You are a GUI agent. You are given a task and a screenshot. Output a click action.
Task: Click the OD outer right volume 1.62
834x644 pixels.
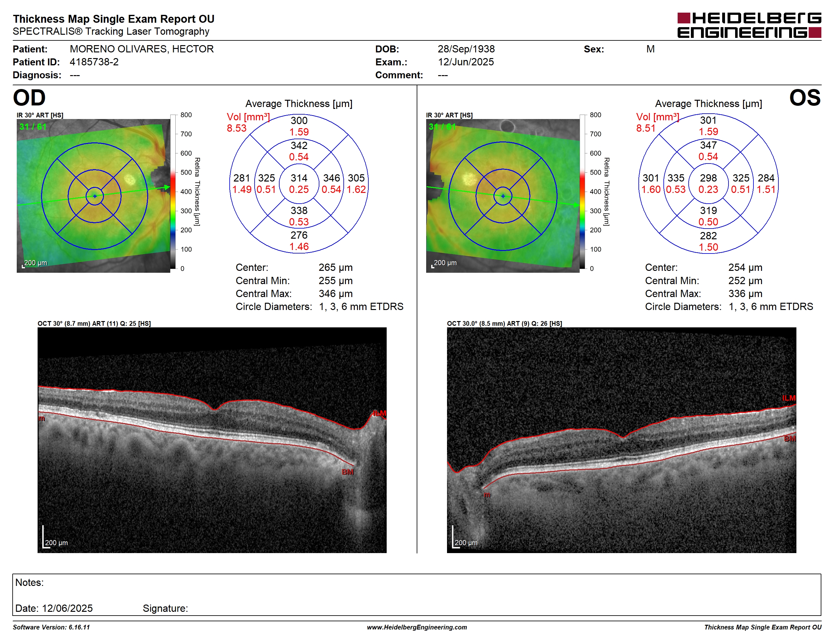[356, 189]
